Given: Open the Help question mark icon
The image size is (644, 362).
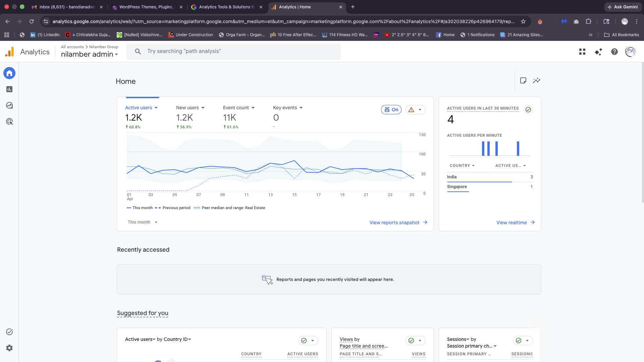Looking at the screenshot, I should click(614, 52).
